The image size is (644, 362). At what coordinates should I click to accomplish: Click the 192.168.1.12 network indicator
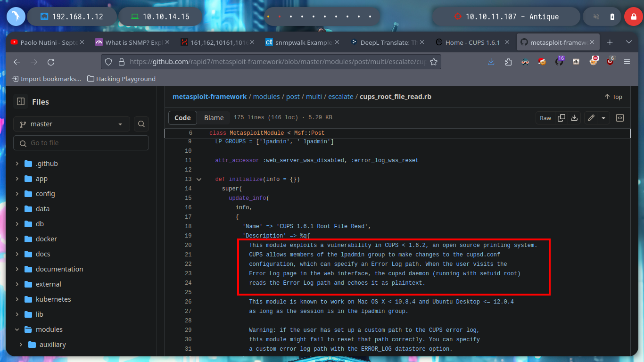(72, 16)
